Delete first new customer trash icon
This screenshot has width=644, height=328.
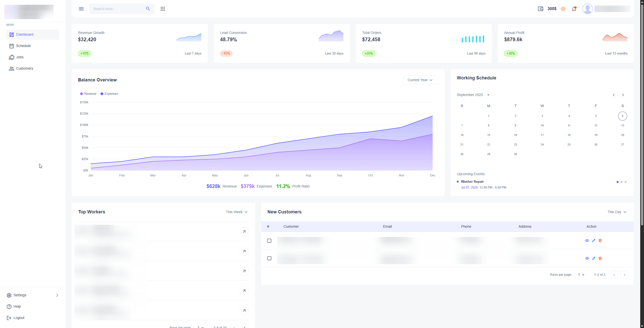point(600,241)
